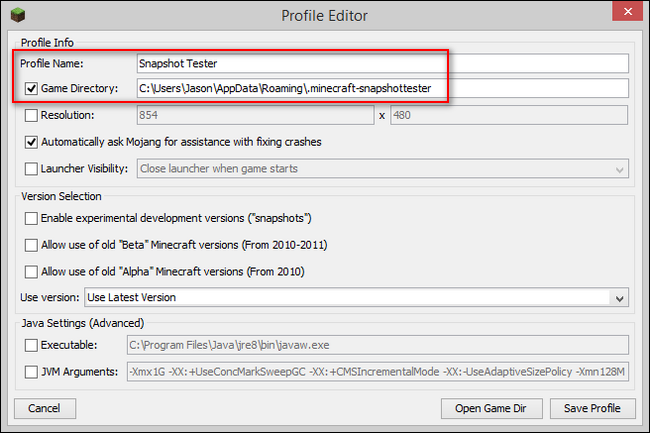Allow old Beta Minecraft versions
Image resolution: width=650 pixels, height=433 pixels.
[32, 245]
